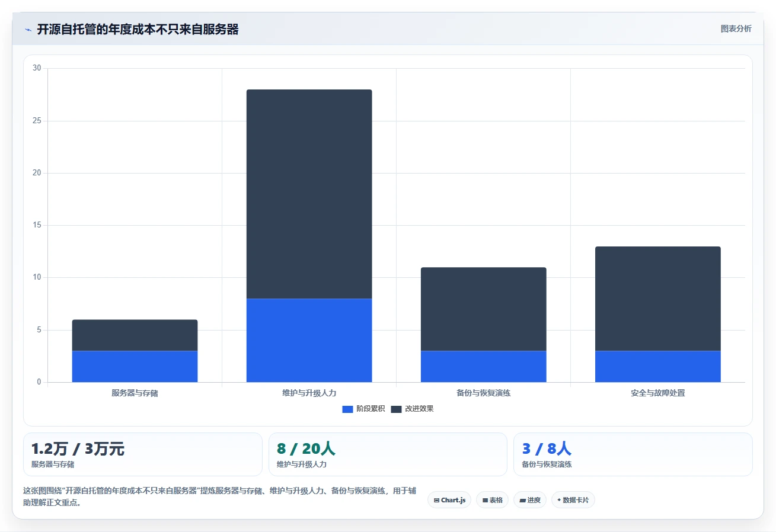Click the dark bar segment for 服务器与存储

(x=135, y=335)
